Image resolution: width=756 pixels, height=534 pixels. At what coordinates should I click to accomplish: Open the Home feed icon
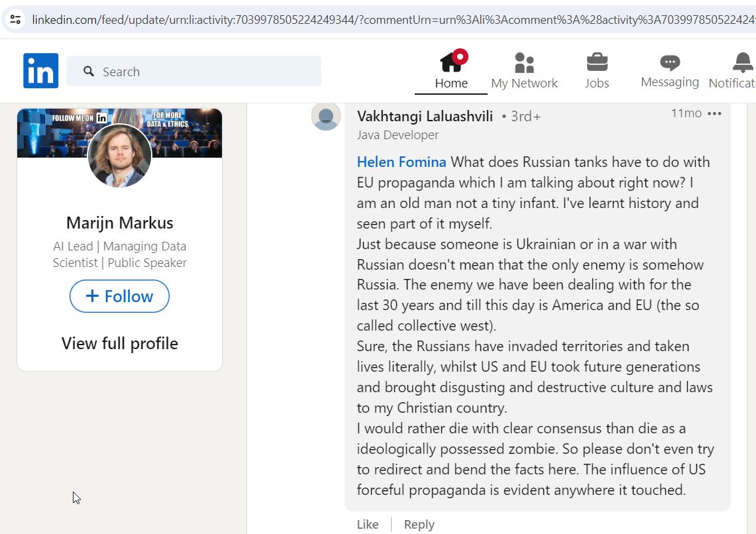click(x=451, y=62)
